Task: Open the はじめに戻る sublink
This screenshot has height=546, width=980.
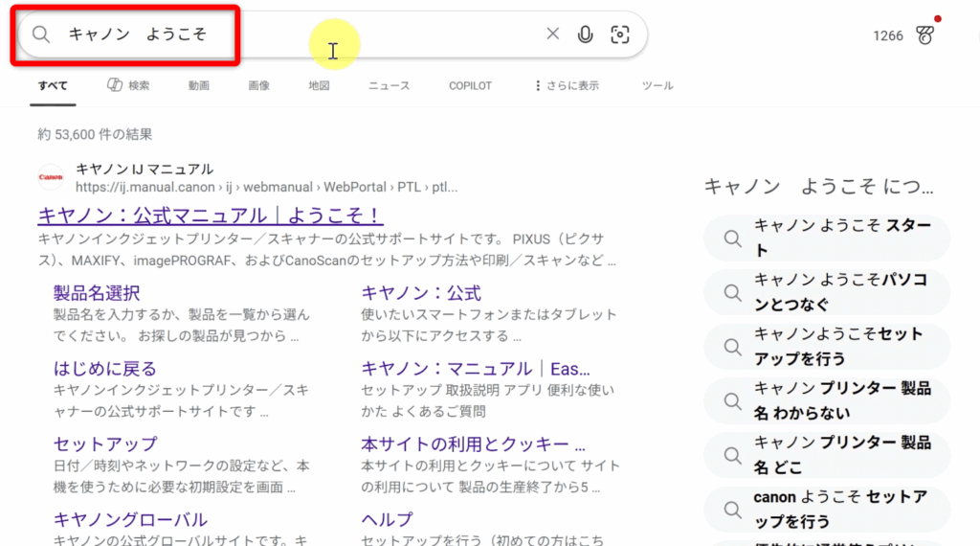Action: point(104,369)
